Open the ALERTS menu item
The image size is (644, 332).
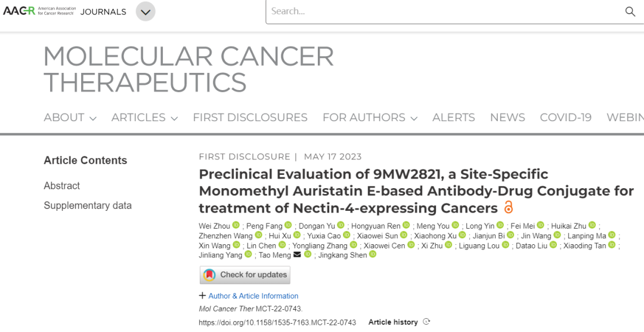click(x=453, y=118)
